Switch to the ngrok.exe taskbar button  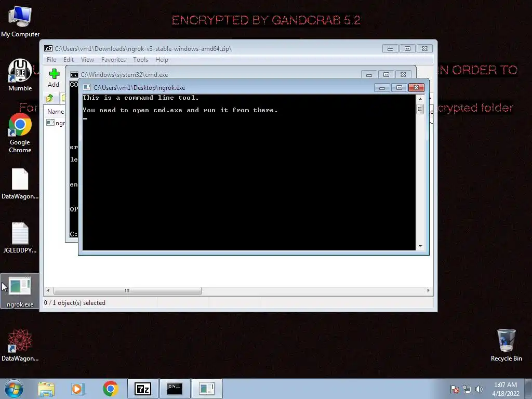pos(207,389)
